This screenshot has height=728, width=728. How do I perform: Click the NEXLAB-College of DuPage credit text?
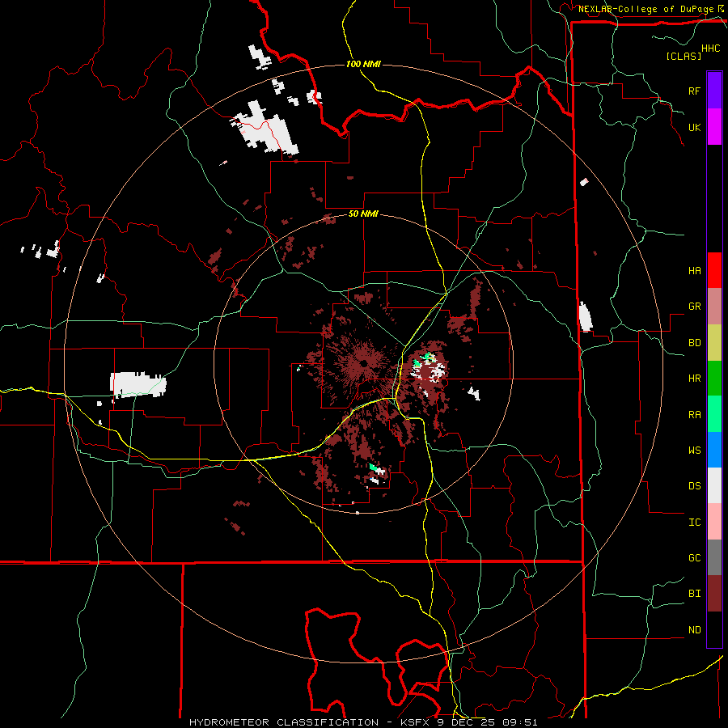pos(645,9)
